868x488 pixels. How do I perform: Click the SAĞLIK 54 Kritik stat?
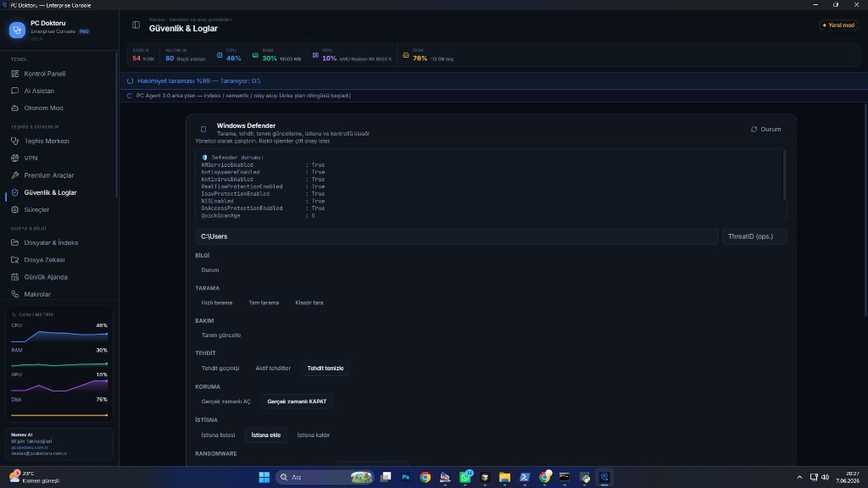[142, 55]
